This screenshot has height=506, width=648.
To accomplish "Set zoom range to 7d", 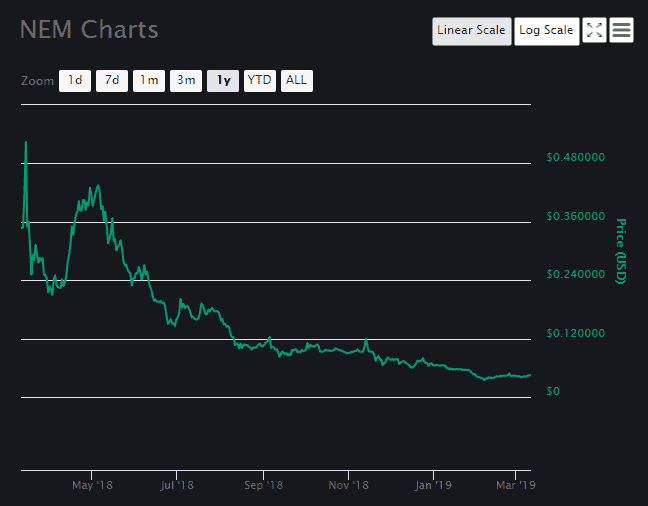I will (112, 81).
